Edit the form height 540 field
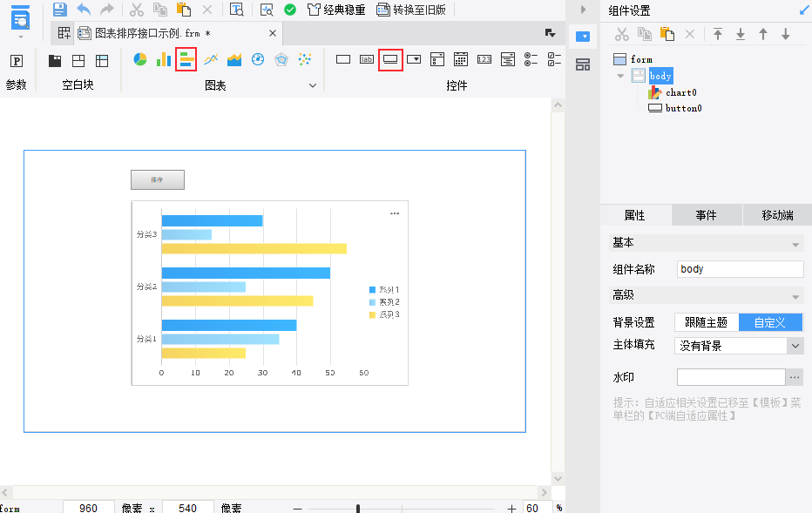The height and width of the screenshot is (513, 812). pos(188,507)
